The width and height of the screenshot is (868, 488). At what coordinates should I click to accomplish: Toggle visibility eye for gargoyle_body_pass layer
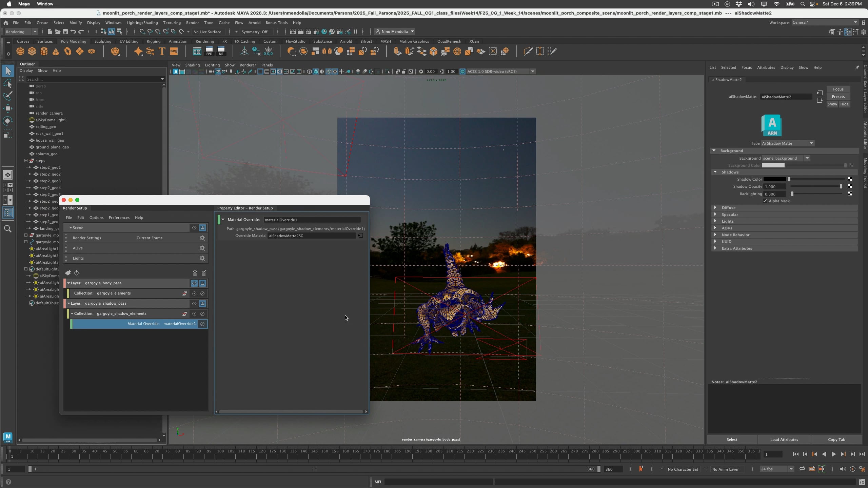point(194,283)
